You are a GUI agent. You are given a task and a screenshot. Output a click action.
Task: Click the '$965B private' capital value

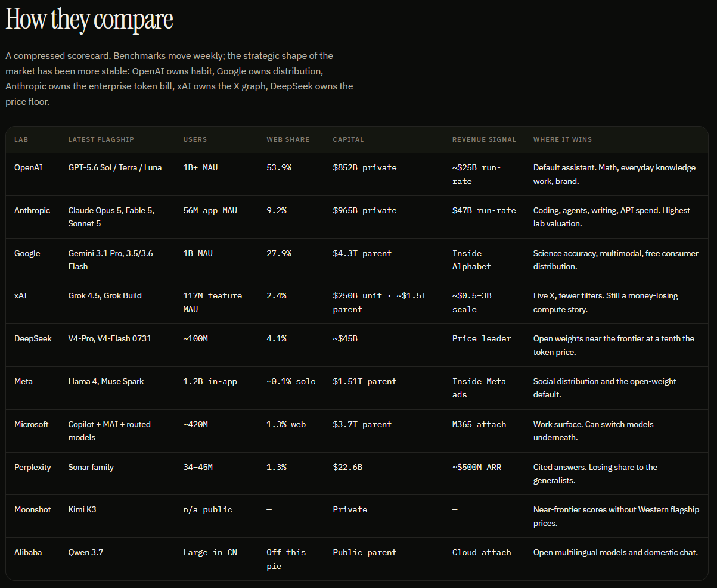[x=365, y=210]
